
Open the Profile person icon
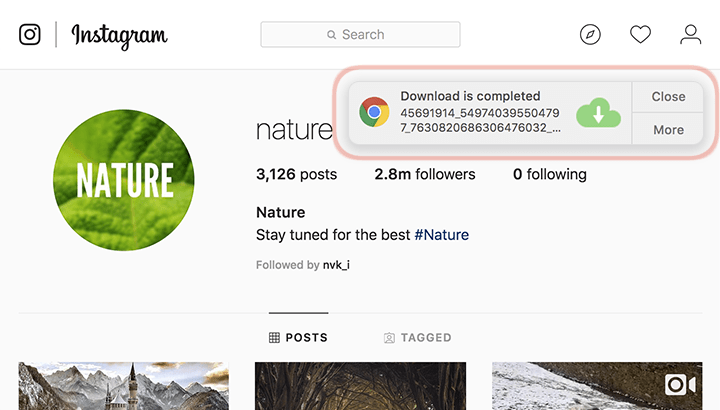click(x=691, y=35)
